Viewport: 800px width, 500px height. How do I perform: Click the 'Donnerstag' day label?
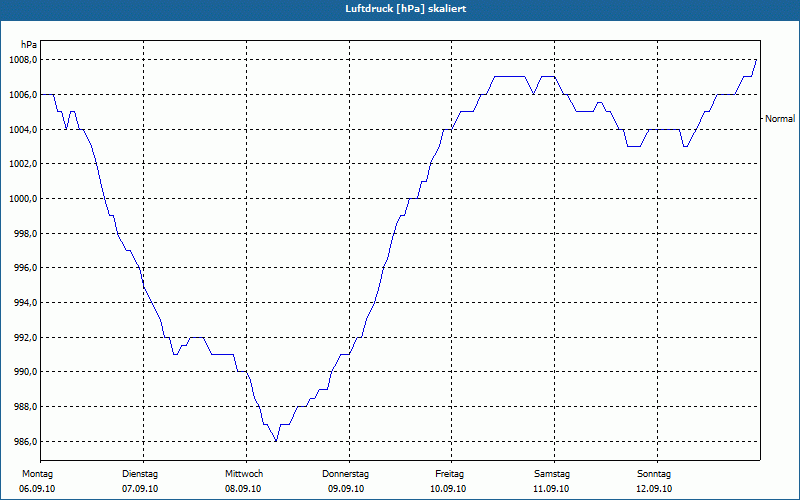pos(345,474)
